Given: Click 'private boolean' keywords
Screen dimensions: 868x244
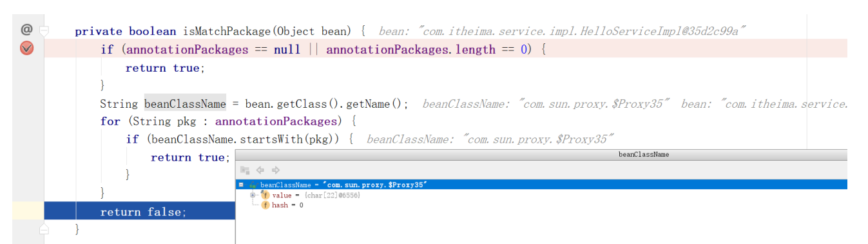Looking at the screenshot, I should click(126, 31).
